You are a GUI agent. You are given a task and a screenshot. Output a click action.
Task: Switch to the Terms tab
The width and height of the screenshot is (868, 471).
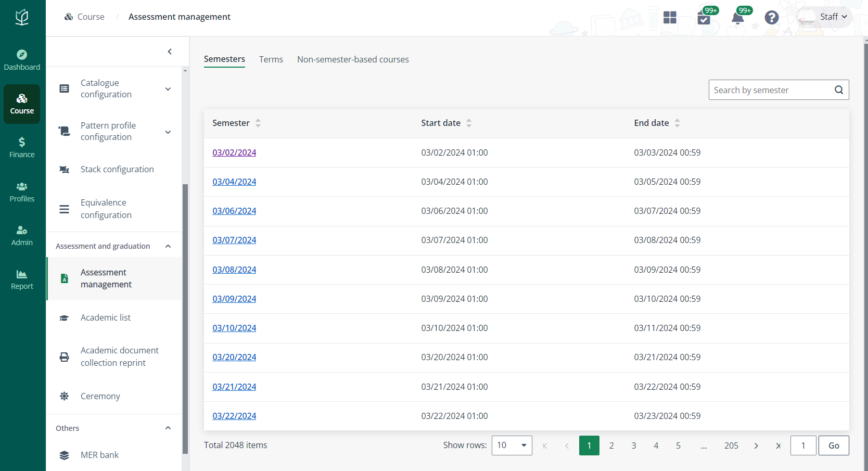click(271, 59)
